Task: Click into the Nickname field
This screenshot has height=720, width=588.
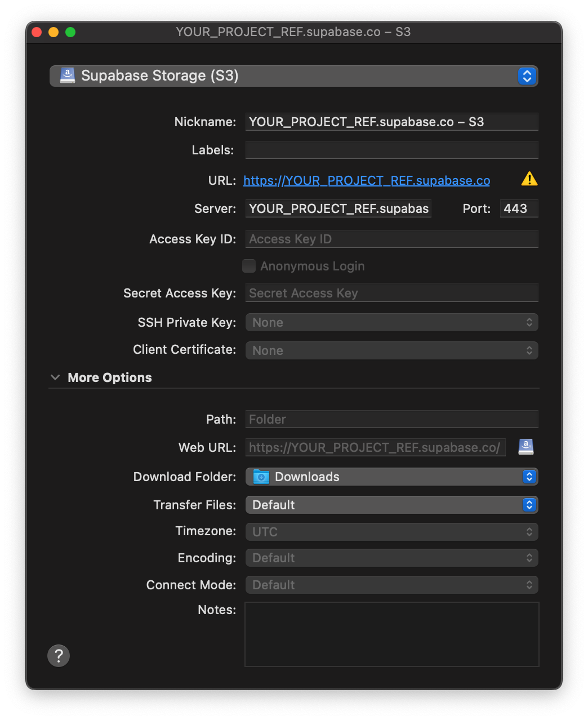Action: tap(392, 122)
